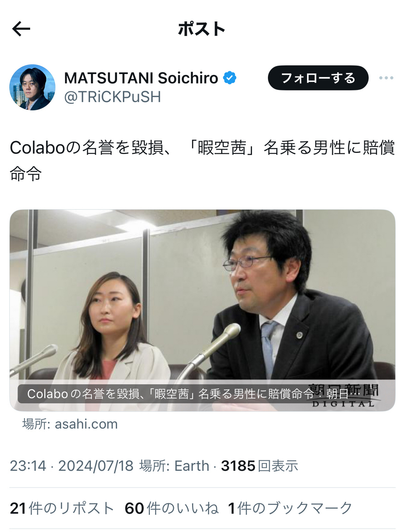Viewport: 405px width, 532px height.
Task: Select the post text about Colabo
Action: pyautogui.click(x=202, y=161)
